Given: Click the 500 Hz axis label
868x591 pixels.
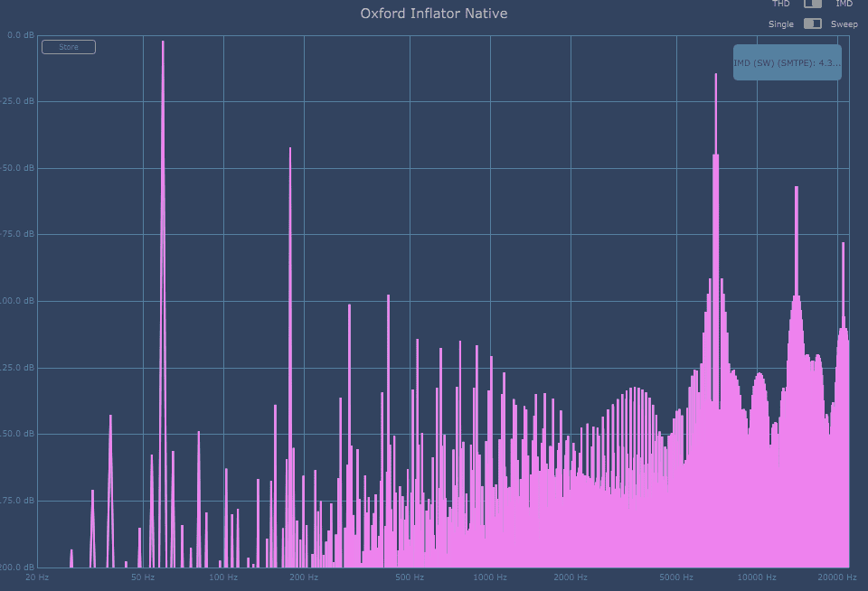Looking at the screenshot, I should point(410,577).
